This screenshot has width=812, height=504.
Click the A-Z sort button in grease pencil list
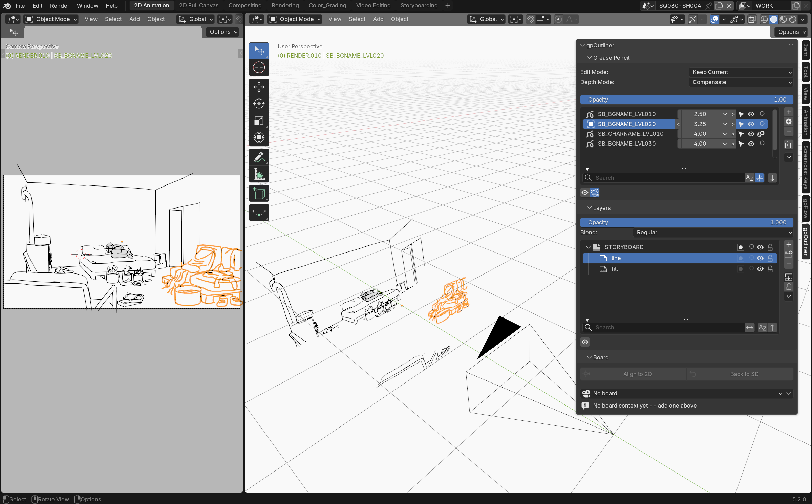click(749, 178)
